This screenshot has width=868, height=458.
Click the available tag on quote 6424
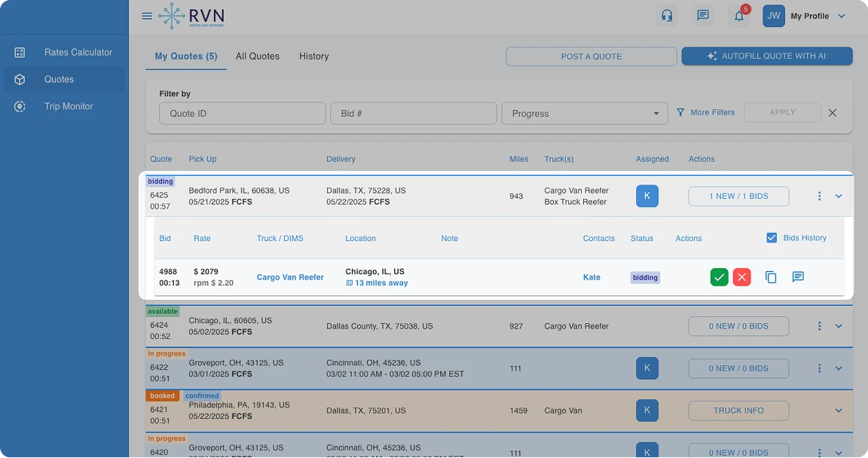point(163,311)
